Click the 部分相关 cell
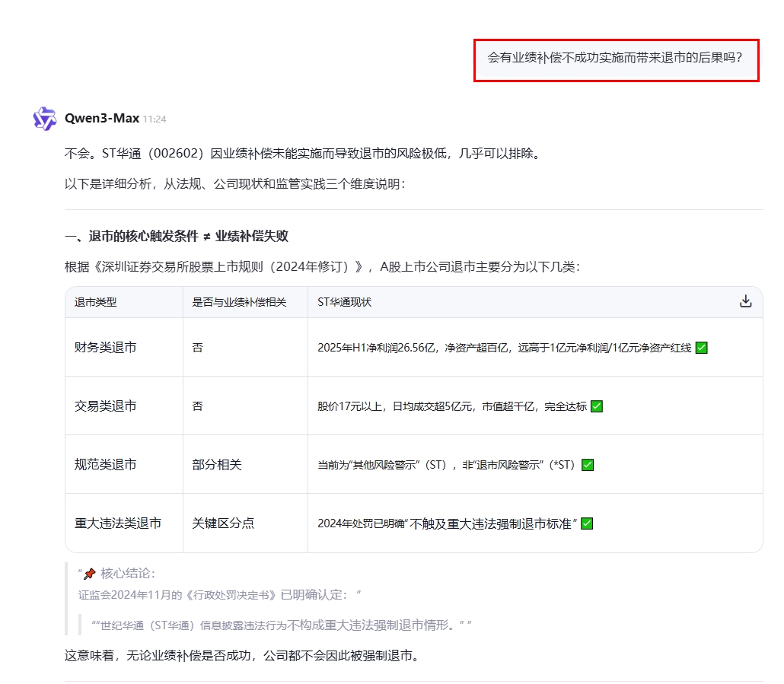The width and height of the screenshot is (784, 684). tap(246, 464)
